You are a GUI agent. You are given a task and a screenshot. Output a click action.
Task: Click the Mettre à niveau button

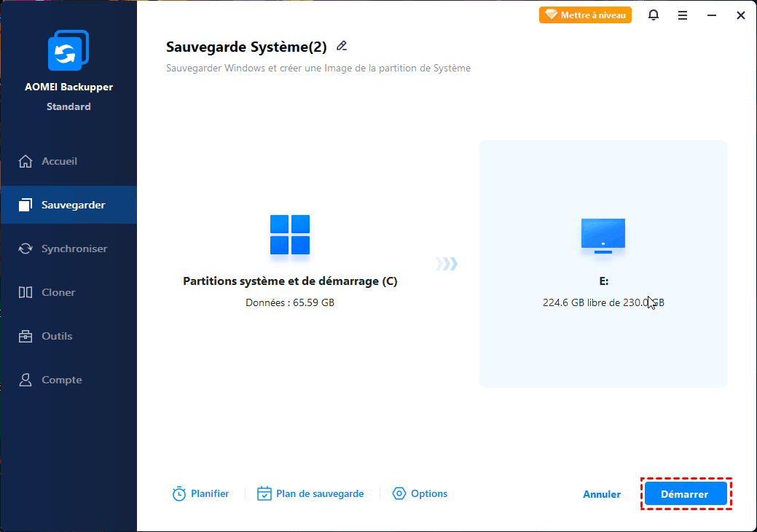(x=585, y=15)
